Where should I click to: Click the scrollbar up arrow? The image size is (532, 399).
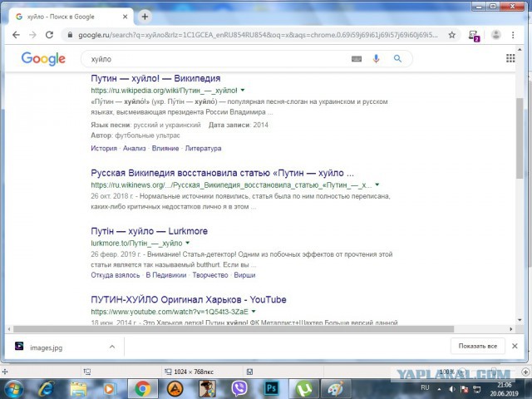(520, 50)
